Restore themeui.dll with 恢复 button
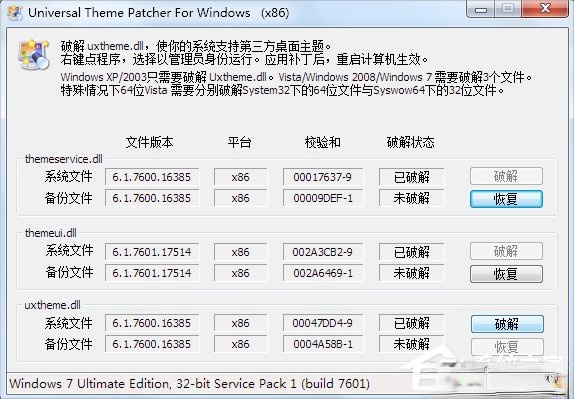Screen dimensions: 574x399 tap(506, 274)
